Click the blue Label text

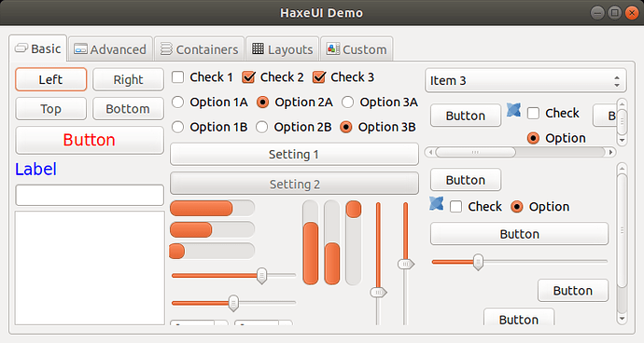pyautogui.click(x=35, y=169)
